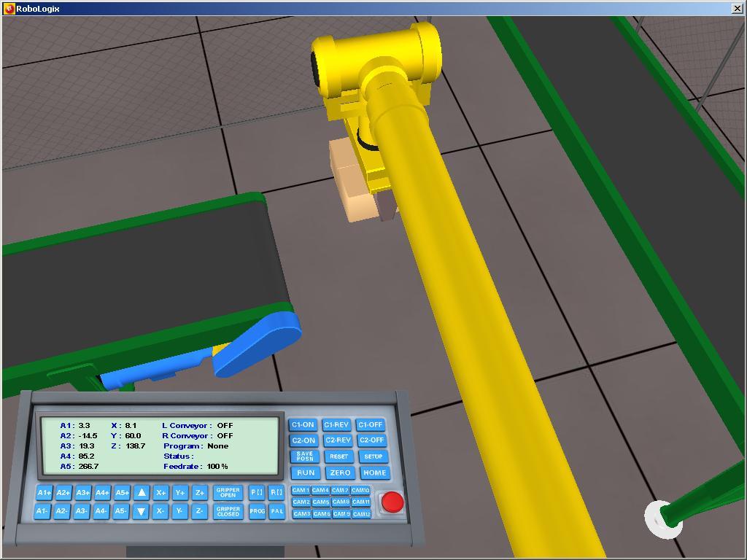Image resolution: width=747 pixels, height=560 pixels.
Task: Switch to CAM 1 camera view
Action: click(x=302, y=490)
